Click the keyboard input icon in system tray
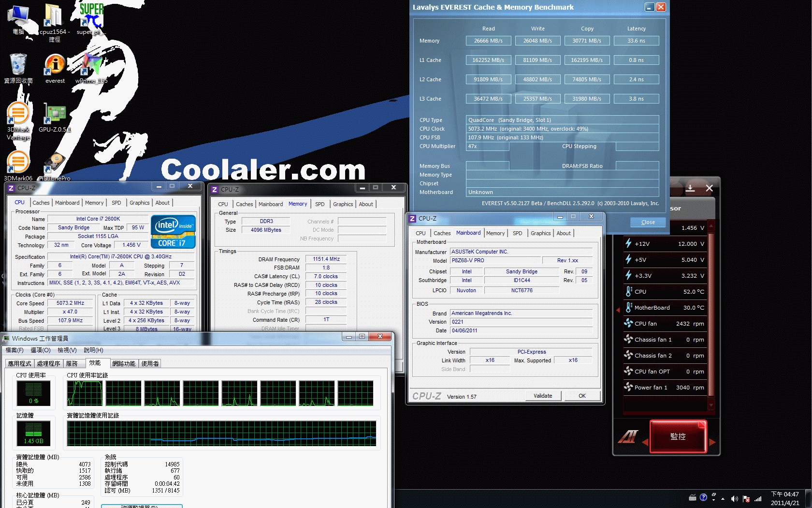 (693, 497)
